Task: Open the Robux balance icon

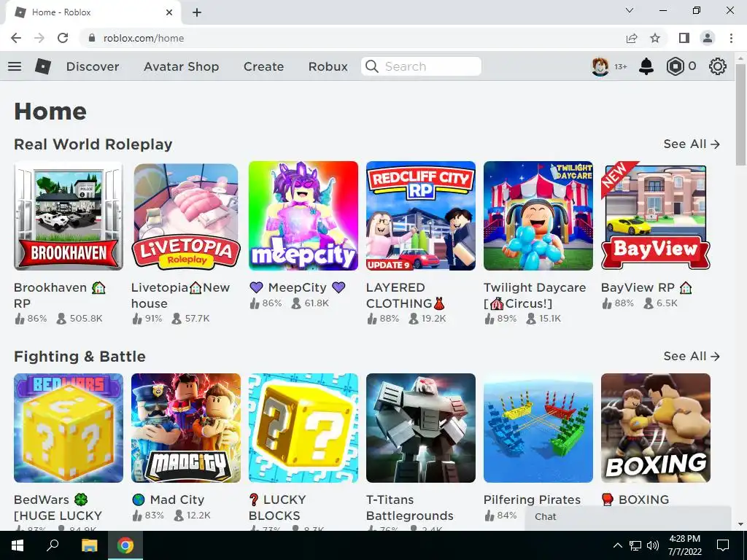Action: (675, 66)
